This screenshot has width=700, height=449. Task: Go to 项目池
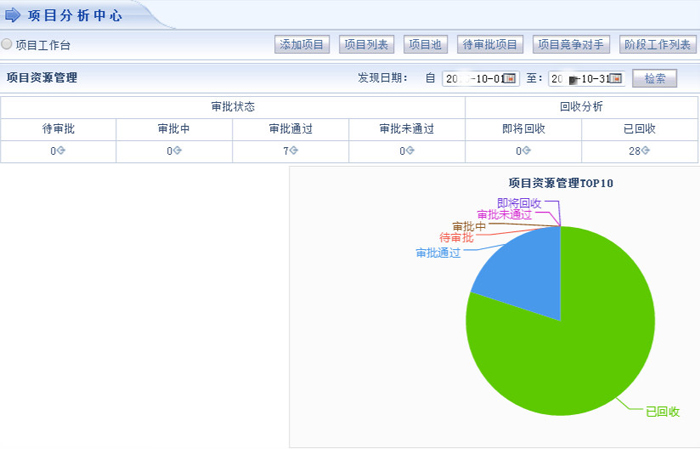[426, 45]
